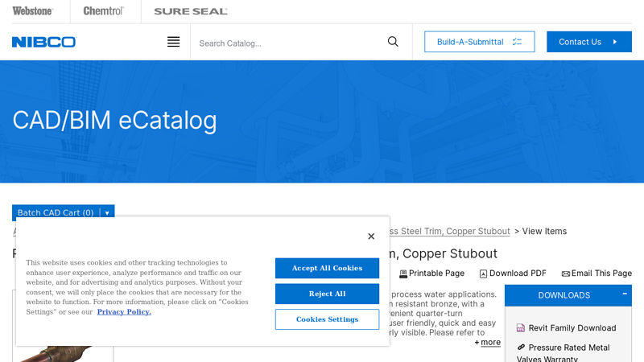Open Printable Page link
The height and width of the screenshot is (362, 644).
(436, 274)
